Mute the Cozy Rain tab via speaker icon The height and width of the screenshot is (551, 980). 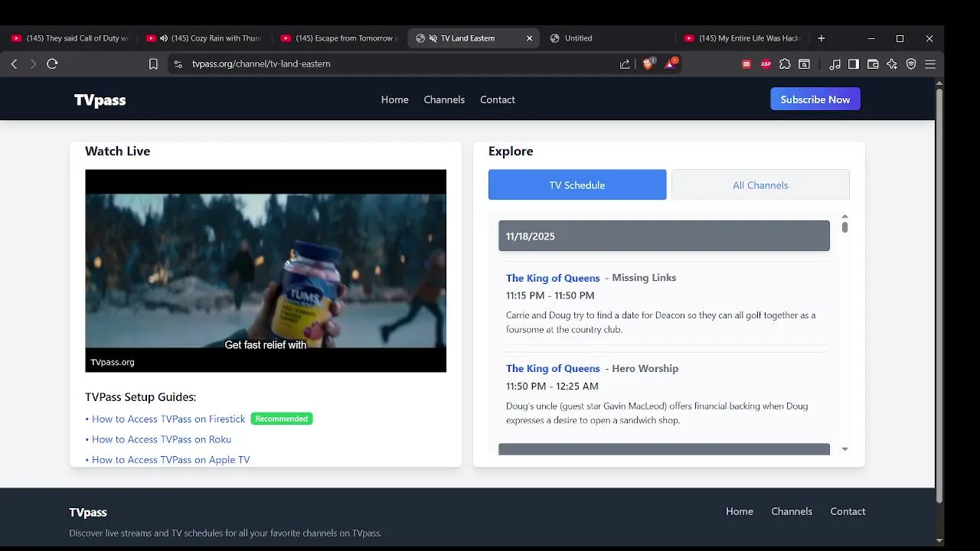coord(163,38)
